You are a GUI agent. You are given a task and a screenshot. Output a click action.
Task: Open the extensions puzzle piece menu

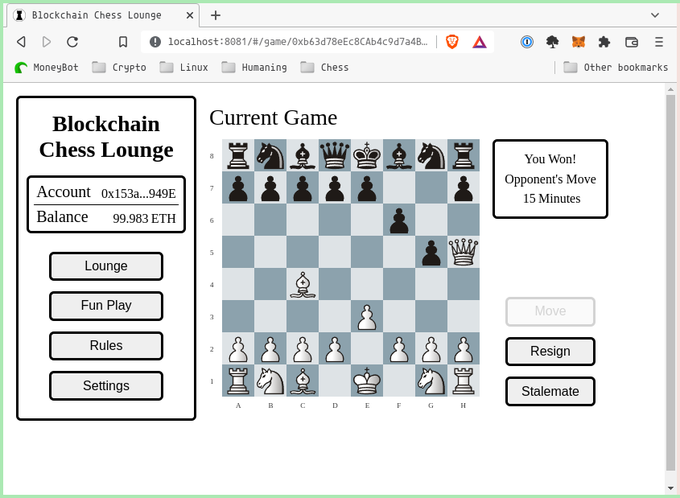(x=604, y=42)
